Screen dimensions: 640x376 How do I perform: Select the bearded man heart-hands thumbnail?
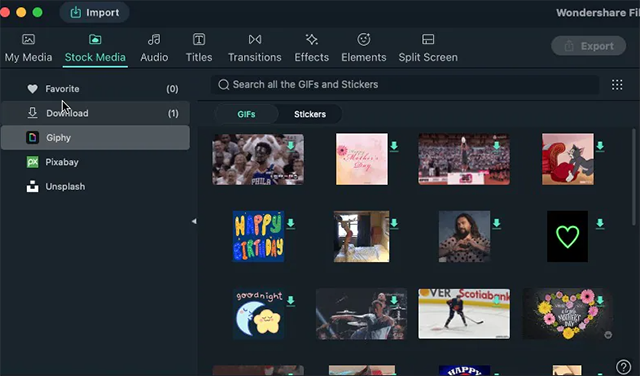tap(464, 236)
